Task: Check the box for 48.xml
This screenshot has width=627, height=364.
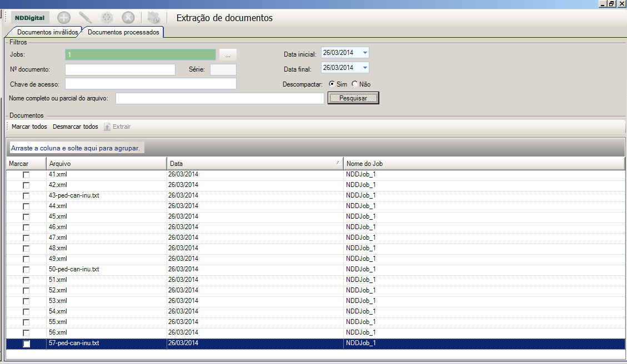Action: pyautogui.click(x=26, y=249)
